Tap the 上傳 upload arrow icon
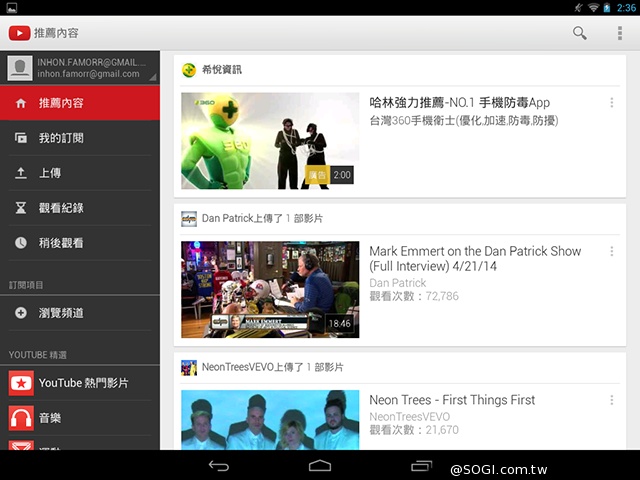This screenshot has width=640, height=480. tap(21, 173)
